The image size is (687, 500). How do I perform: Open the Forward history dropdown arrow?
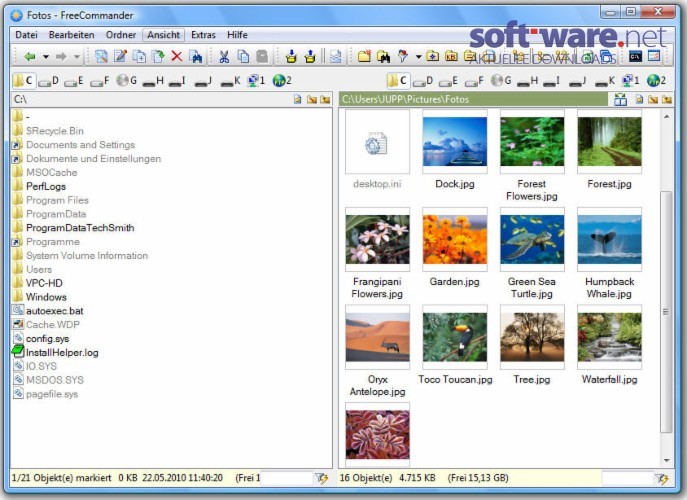77,57
